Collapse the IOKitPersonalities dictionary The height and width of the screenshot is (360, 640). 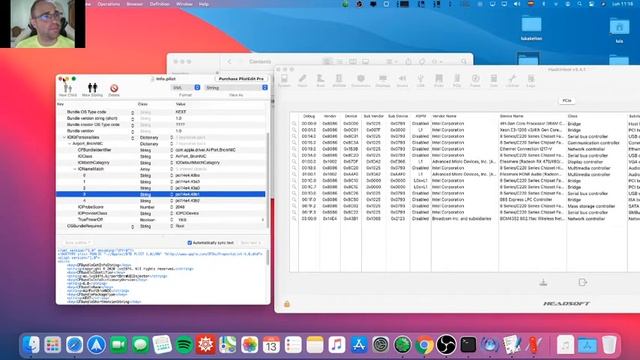point(64,138)
